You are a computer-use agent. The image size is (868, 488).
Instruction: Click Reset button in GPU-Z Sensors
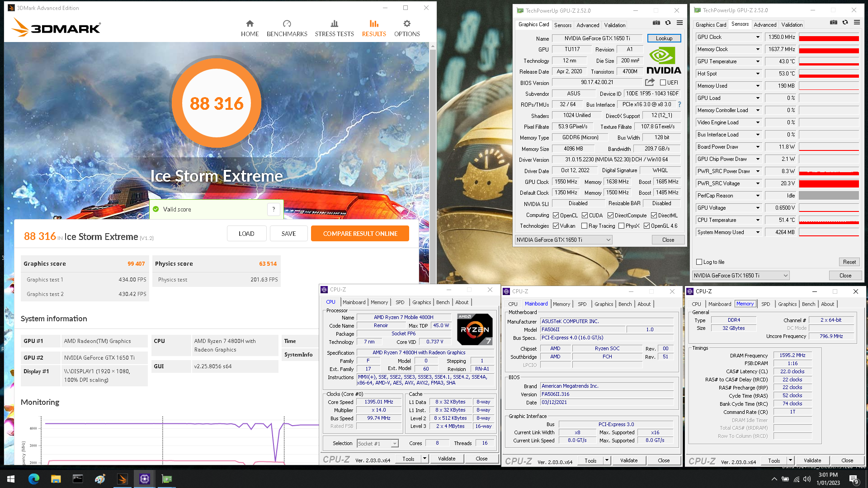[x=849, y=262]
